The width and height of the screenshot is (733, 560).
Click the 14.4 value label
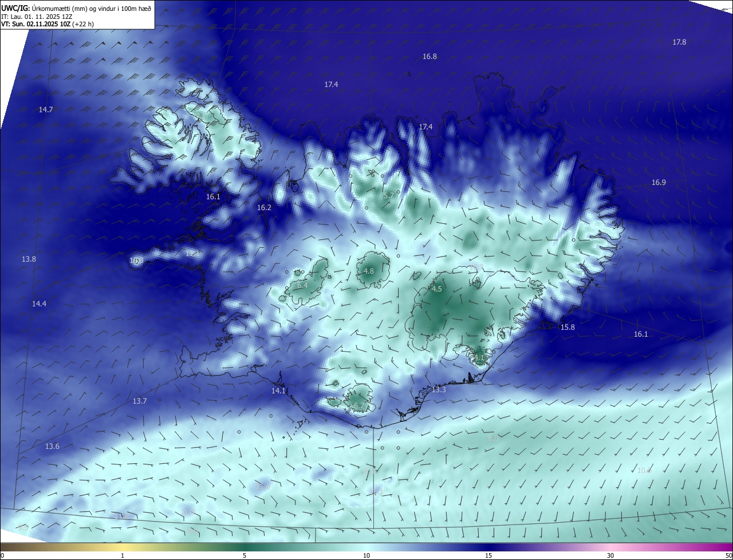[x=39, y=304]
